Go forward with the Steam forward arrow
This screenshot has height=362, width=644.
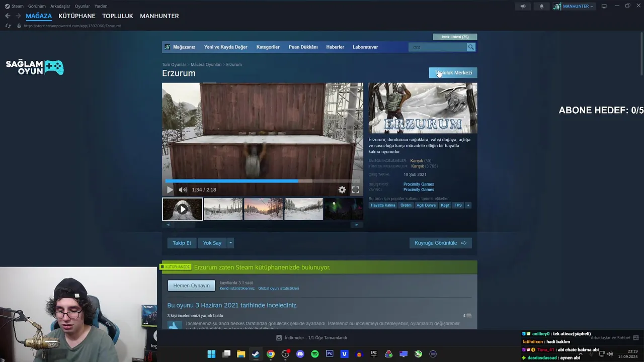pos(18,16)
